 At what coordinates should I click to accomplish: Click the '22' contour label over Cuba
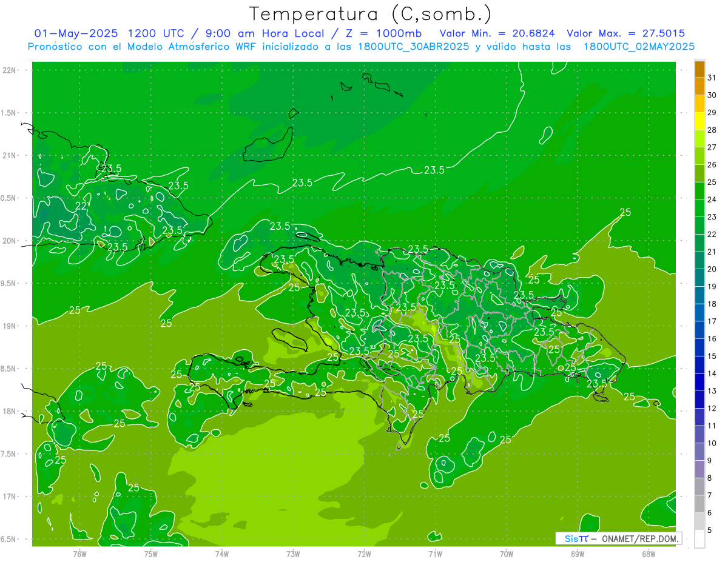(81, 206)
